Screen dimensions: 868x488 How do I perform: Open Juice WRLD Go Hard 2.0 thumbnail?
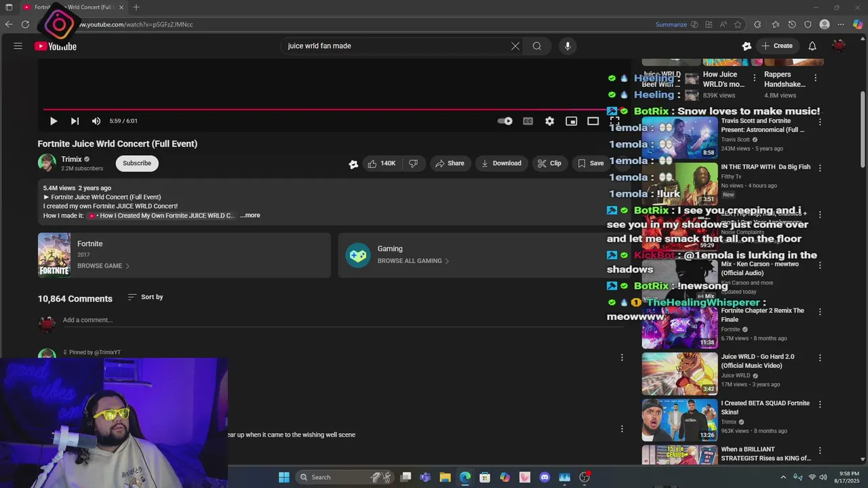[x=679, y=373]
